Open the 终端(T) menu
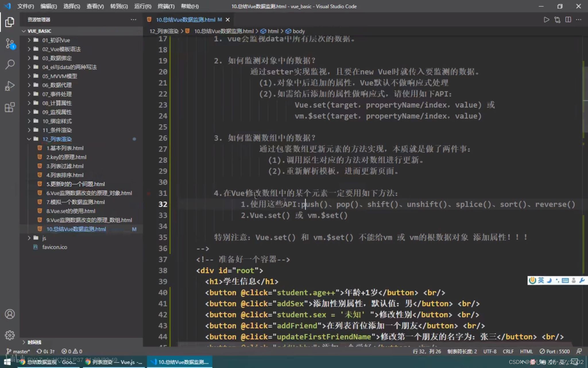Screen dimensions: 588x368 point(166,6)
